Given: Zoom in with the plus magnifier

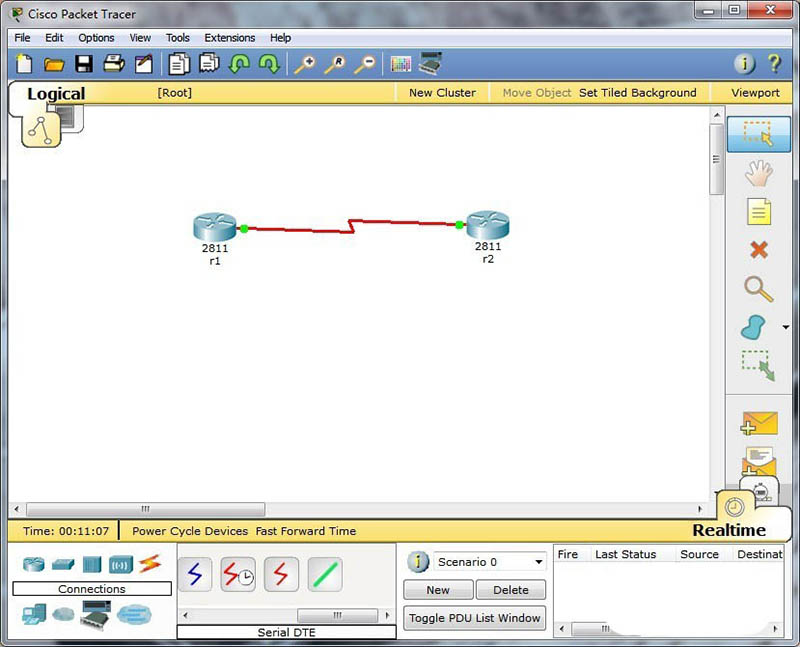Looking at the screenshot, I should pyautogui.click(x=305, y=64).
